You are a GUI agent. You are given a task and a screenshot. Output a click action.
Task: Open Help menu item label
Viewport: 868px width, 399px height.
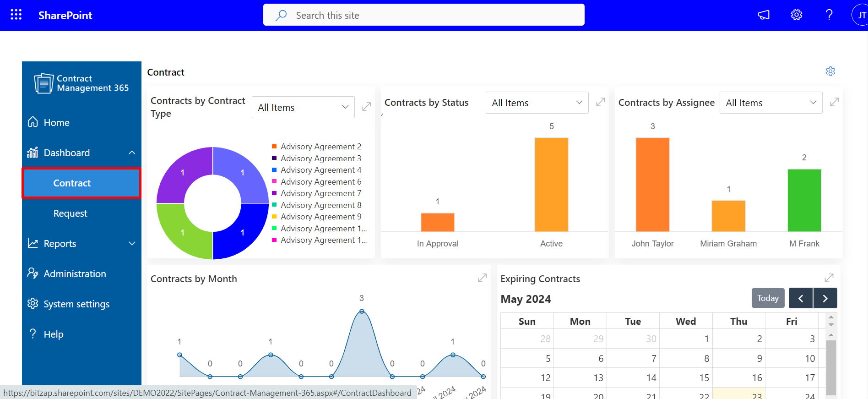click(x=54, y=334)
